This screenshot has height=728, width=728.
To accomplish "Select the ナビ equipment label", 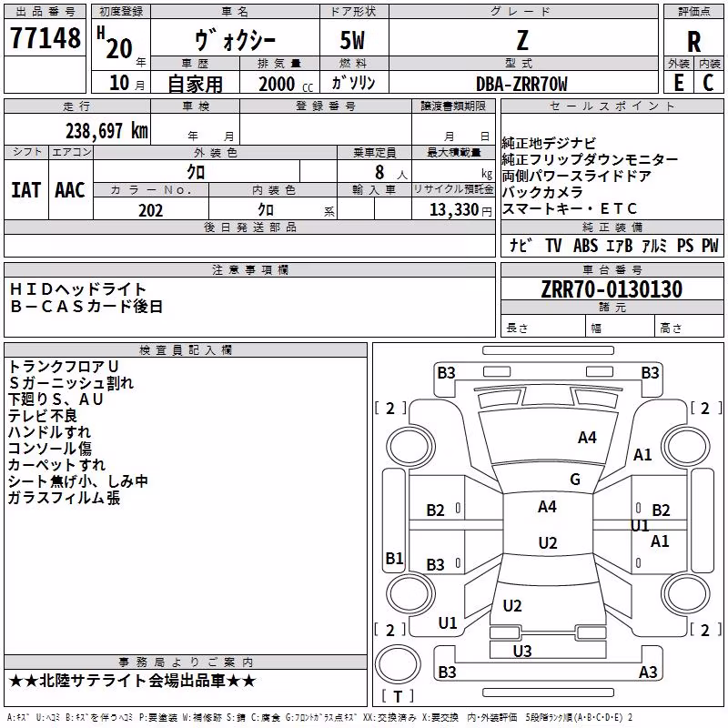I will [x=520, y=246].
